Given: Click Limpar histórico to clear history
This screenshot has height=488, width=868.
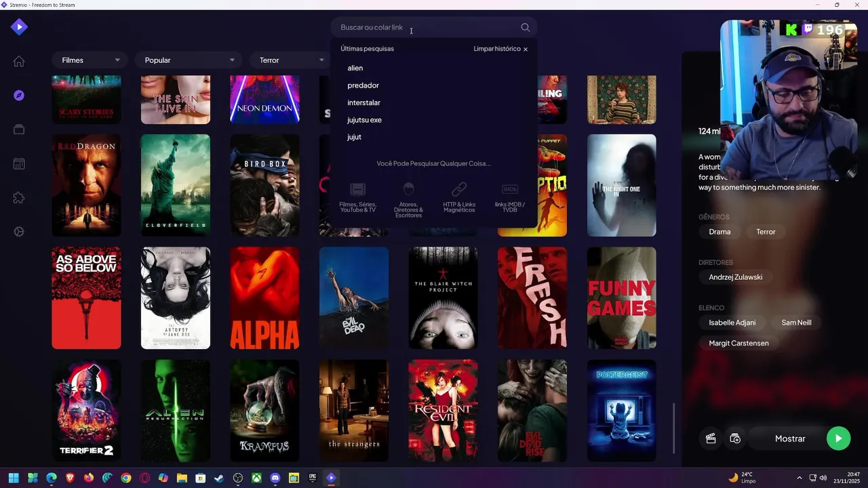Looking at the screenshot, I should pos(500,49).
